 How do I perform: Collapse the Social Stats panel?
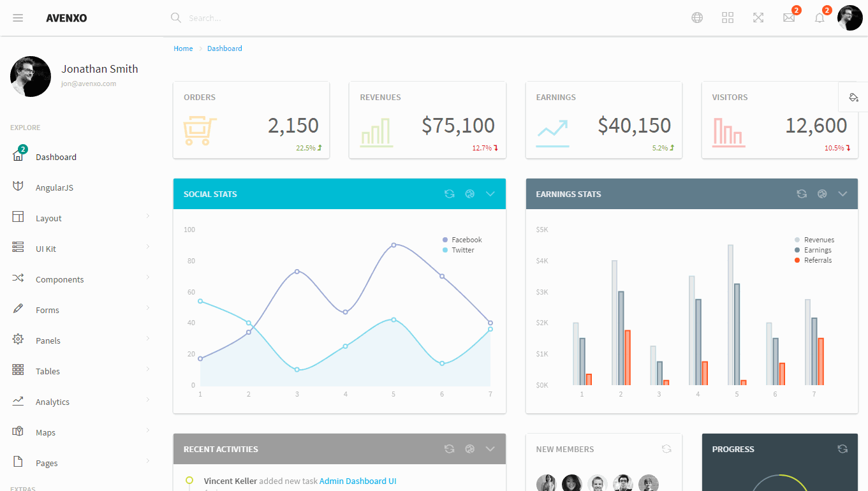490,193
